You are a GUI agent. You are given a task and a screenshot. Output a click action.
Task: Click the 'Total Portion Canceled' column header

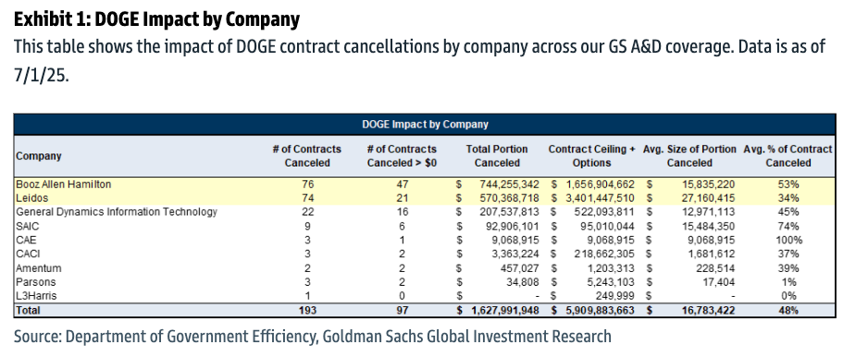point(497,156)
